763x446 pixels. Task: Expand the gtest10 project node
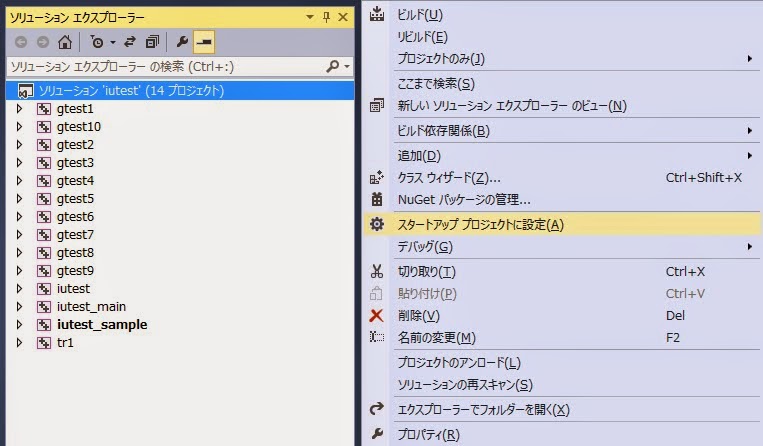click(19, 126)
